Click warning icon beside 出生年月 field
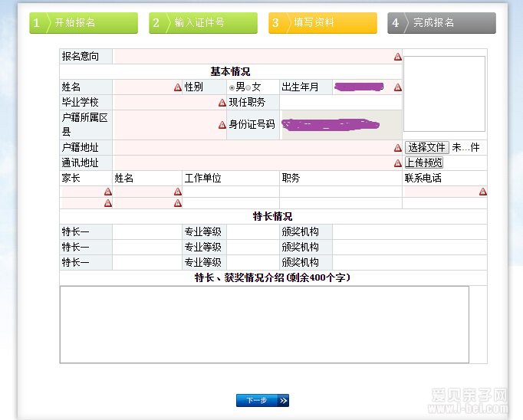The width and height of the screenshot is (523, 420). (x=397, y=87)
